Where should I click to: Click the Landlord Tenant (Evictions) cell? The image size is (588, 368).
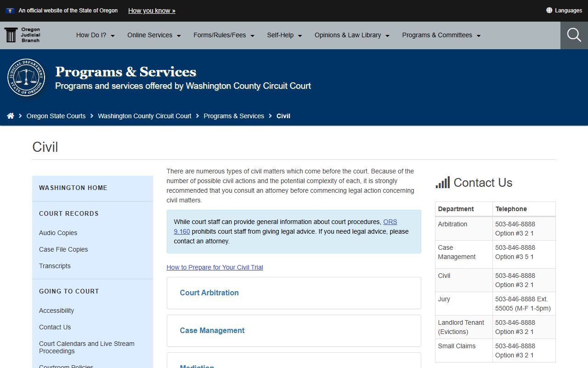[x=464, y=327]
